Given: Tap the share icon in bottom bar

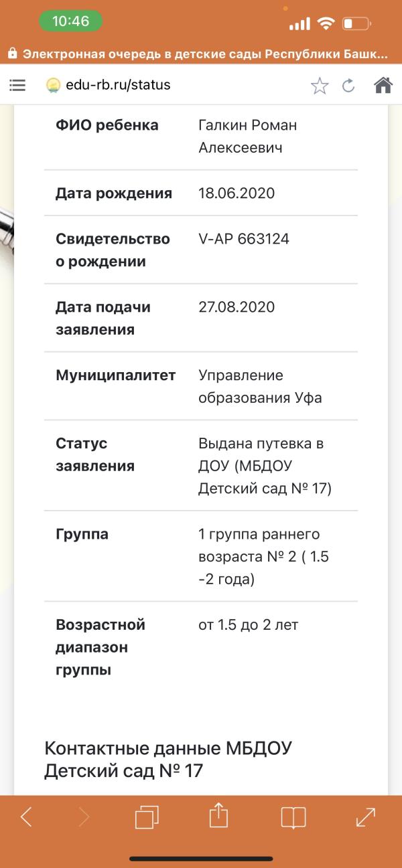Looking at the screenshot, I should click(x=218, y=816).
